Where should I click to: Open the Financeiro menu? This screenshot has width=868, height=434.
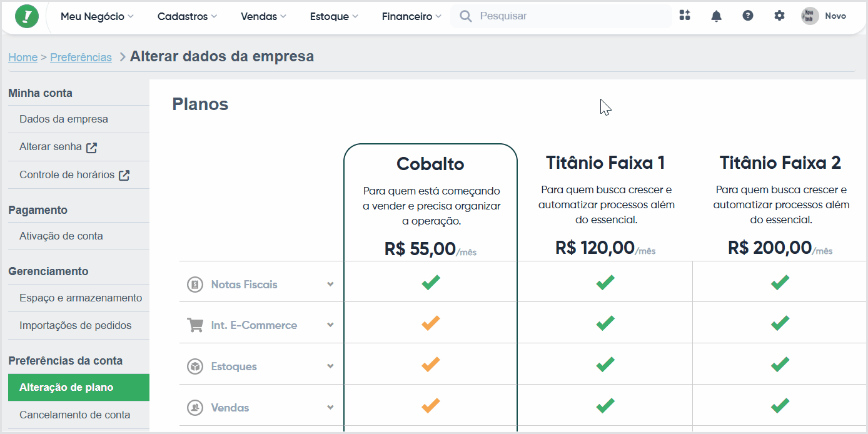[411, 16]
